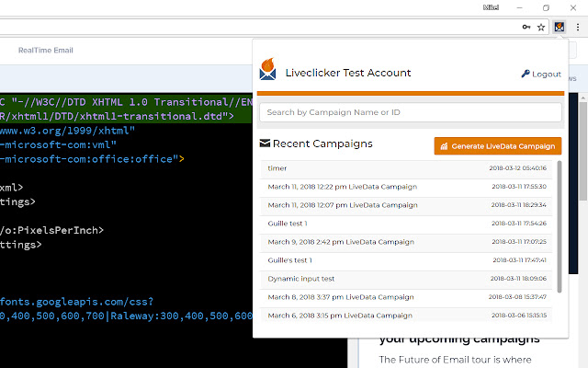Click the Logout link

pyautogui.click(x=541, y=74)
